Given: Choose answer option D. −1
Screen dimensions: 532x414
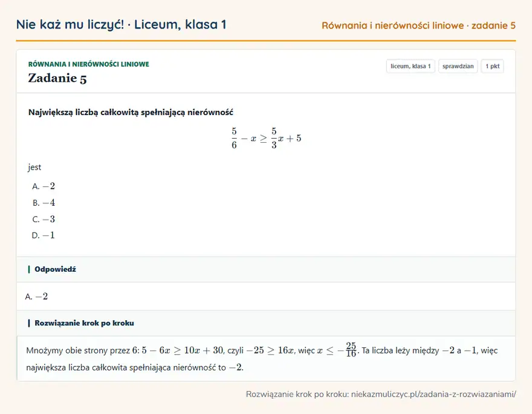Looking at the screenshot, I should coord(43,235).
